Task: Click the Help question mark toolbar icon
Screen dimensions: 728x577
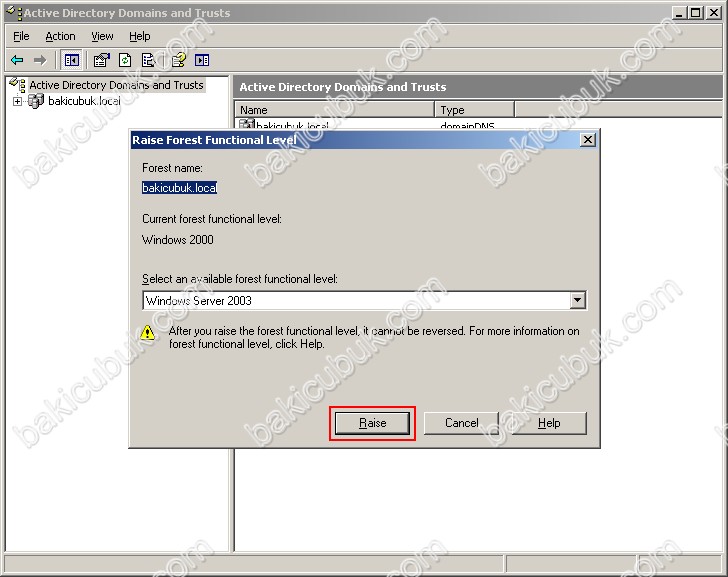Action: click(x=178, y=60)
